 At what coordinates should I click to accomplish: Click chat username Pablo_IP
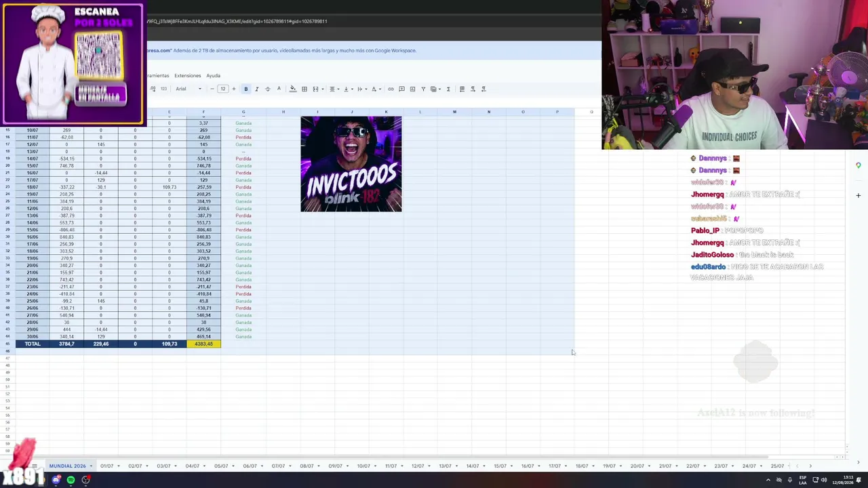[705, 230]
